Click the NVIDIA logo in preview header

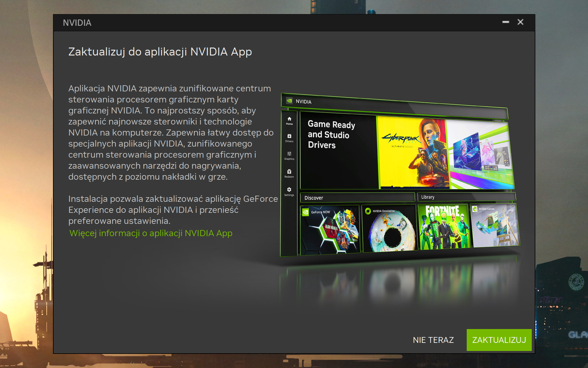pyautogui.click(x=290, y=101)
